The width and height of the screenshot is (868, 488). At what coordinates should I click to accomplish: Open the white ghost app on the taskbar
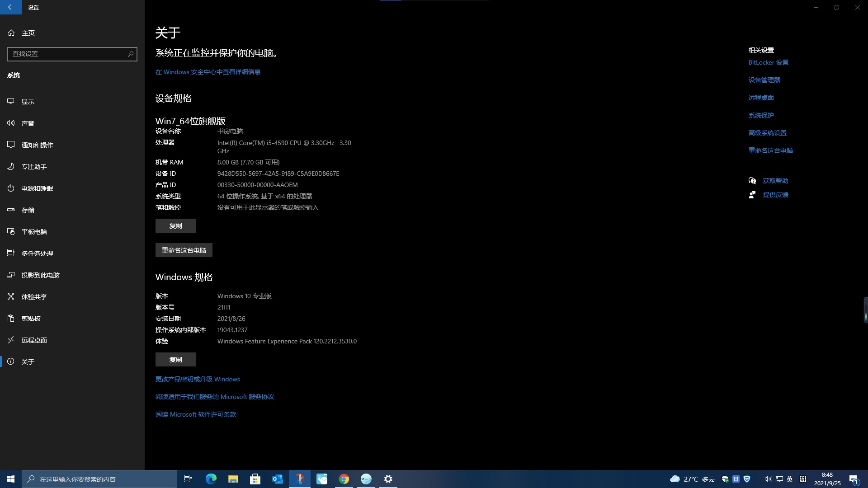tap(322, 479)
